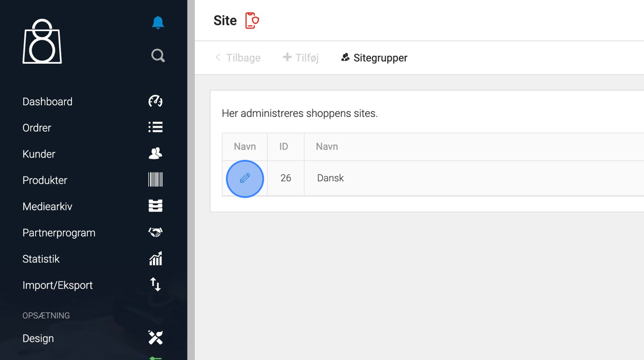Click the red help icon beside Site

pos(252,21)
